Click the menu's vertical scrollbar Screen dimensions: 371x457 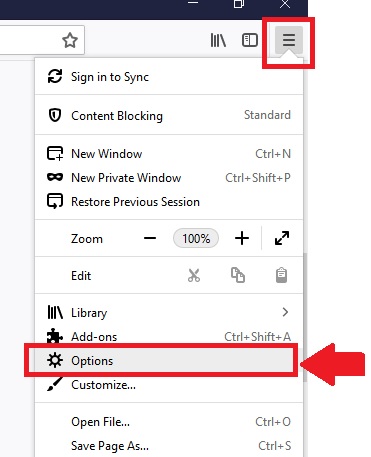pyautogui.click(x=305, y=317)
